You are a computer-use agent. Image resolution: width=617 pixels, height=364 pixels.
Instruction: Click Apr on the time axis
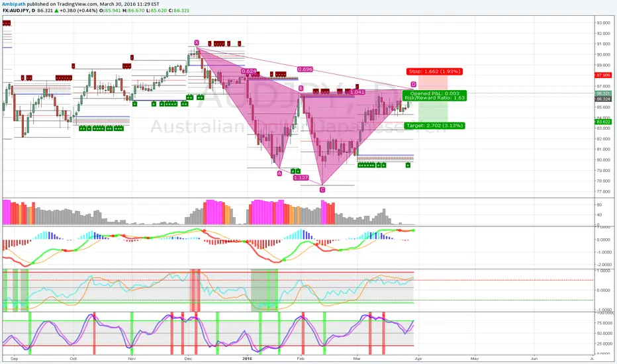click(x=418, y=359)
